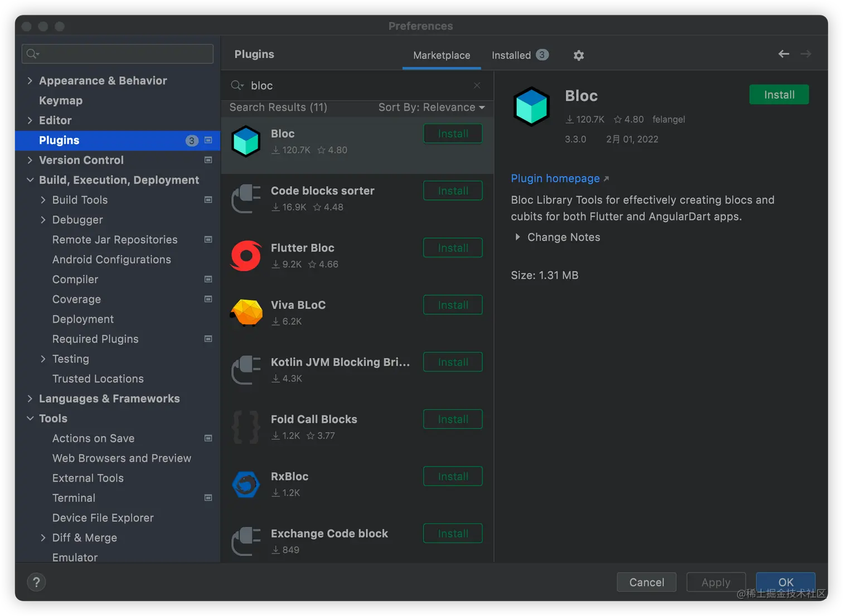
Task: Click the project-level icon beside Actions on Save
Action: [x=208, y=438]
